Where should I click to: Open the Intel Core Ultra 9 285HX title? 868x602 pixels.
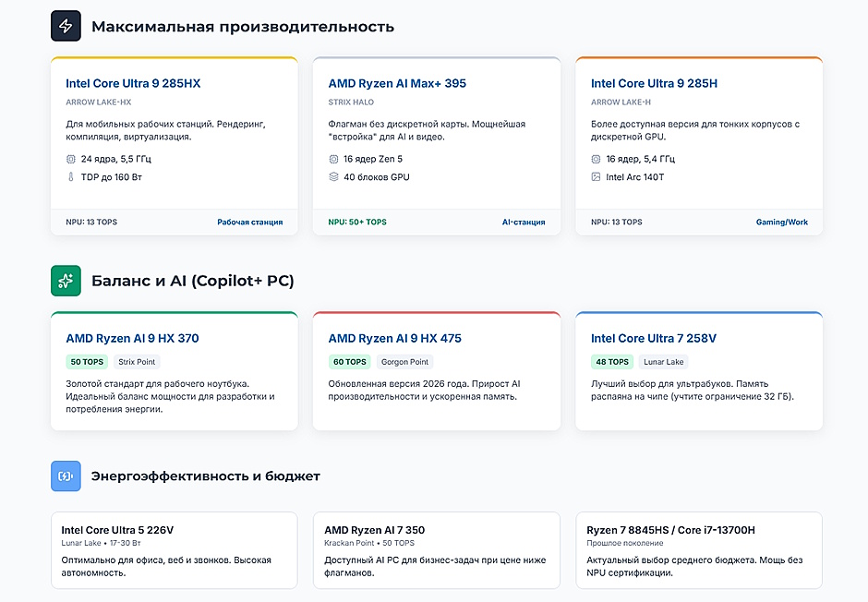click(133, 83)
